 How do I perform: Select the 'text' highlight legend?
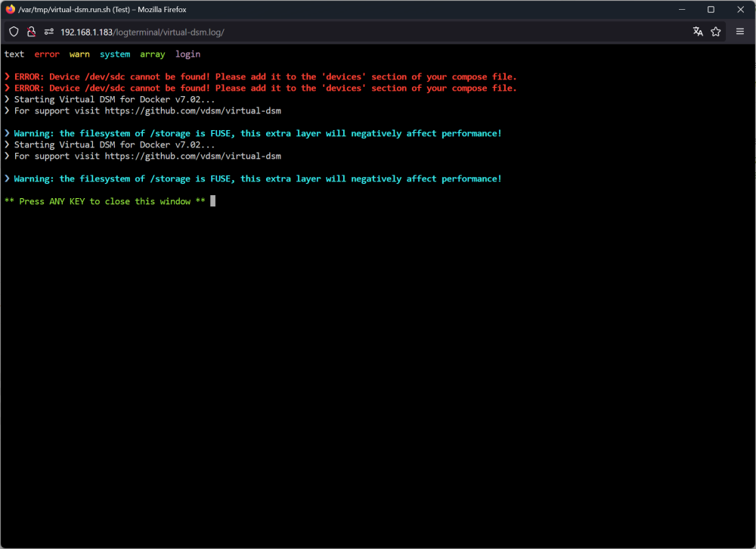pos(14,54)
